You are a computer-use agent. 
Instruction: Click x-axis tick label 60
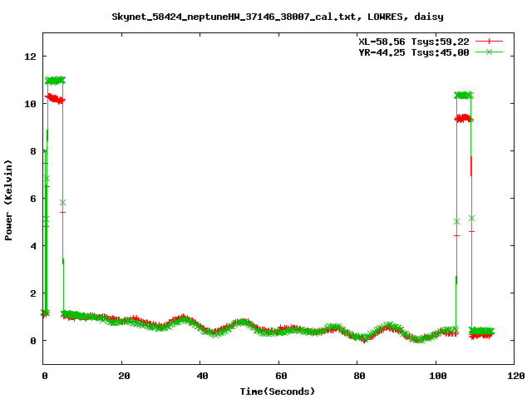click(281, 376)
